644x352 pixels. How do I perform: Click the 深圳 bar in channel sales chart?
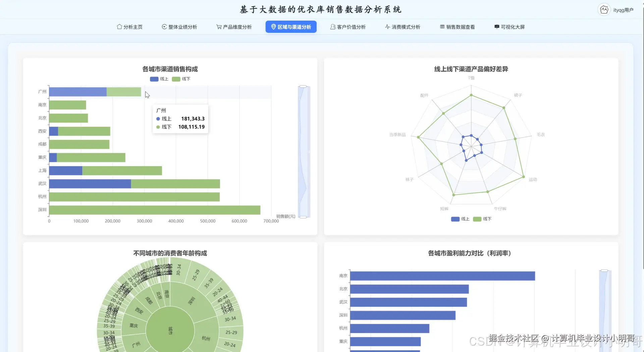[x=155, y=210]
